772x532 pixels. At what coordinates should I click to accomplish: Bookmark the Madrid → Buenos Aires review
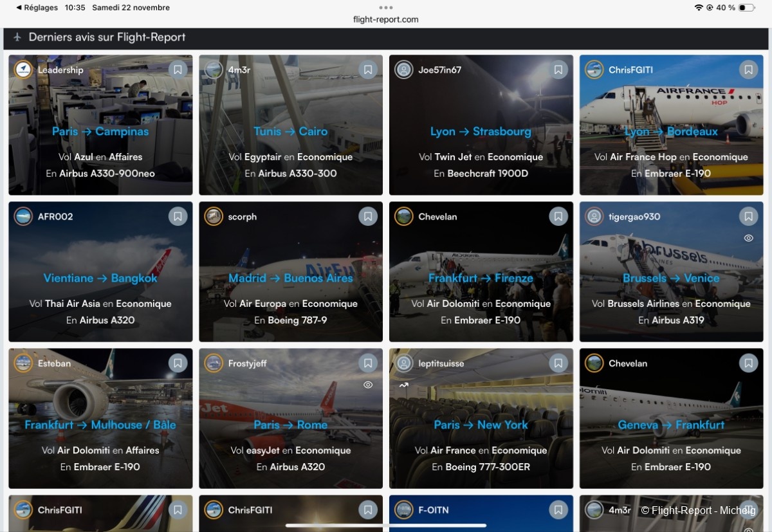tap(368, 216)
